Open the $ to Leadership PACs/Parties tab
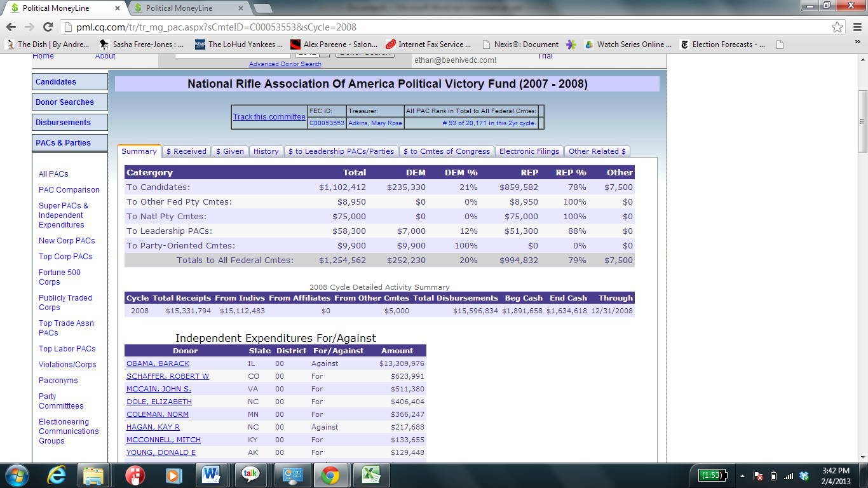Image resolution: width=868 pixels, height=488 pixels. coord(341,151)
